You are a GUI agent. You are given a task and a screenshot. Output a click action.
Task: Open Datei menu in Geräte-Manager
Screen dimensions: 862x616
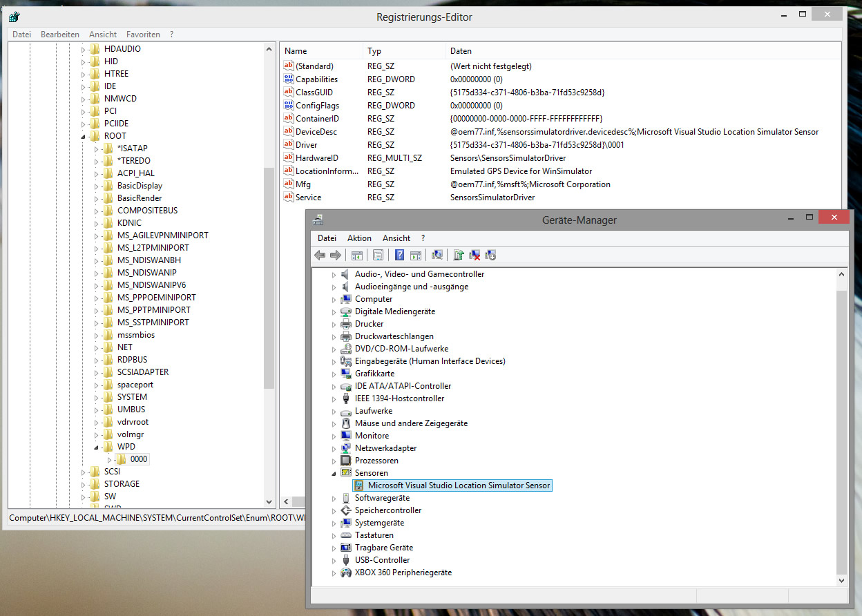click(327, 238)
